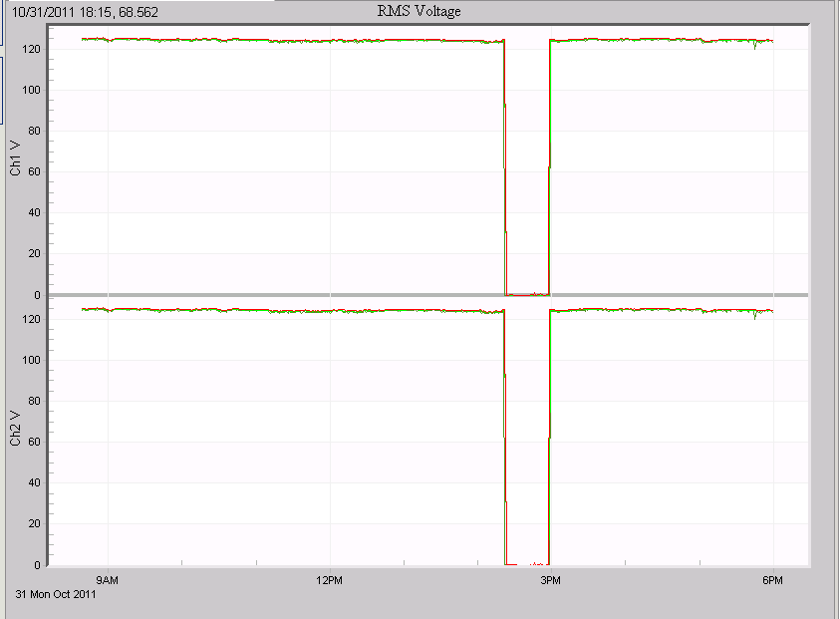Select the 12PM time axis label

(x=330, y=580)
